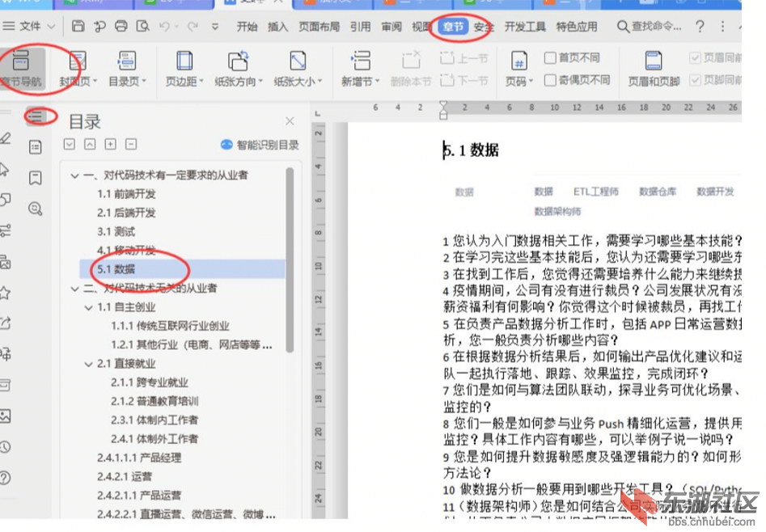Viewport: 766px width, 532px height.
Task: Select the 目录 outline icon in sidebar
Action: coord(36,116)
